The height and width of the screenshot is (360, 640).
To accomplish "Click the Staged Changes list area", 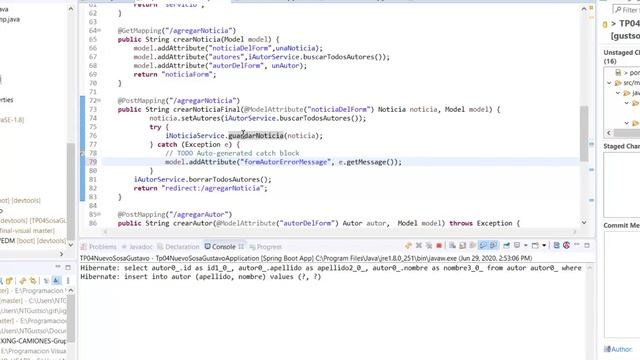I will (622, 184).
